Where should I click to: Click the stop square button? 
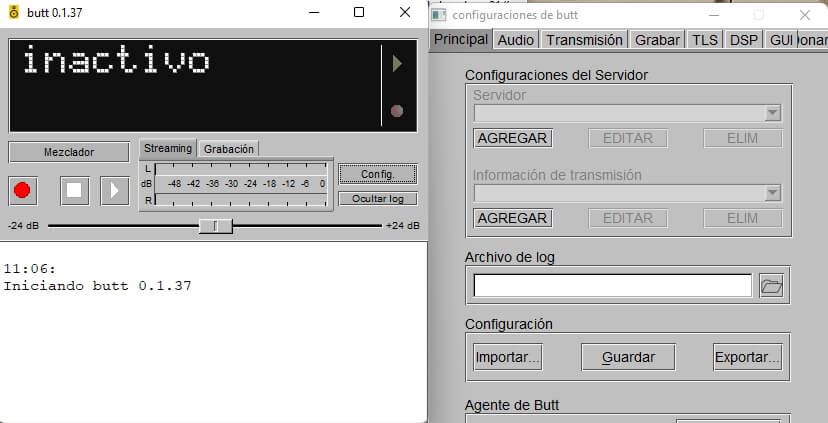click(x=74, y=191)
